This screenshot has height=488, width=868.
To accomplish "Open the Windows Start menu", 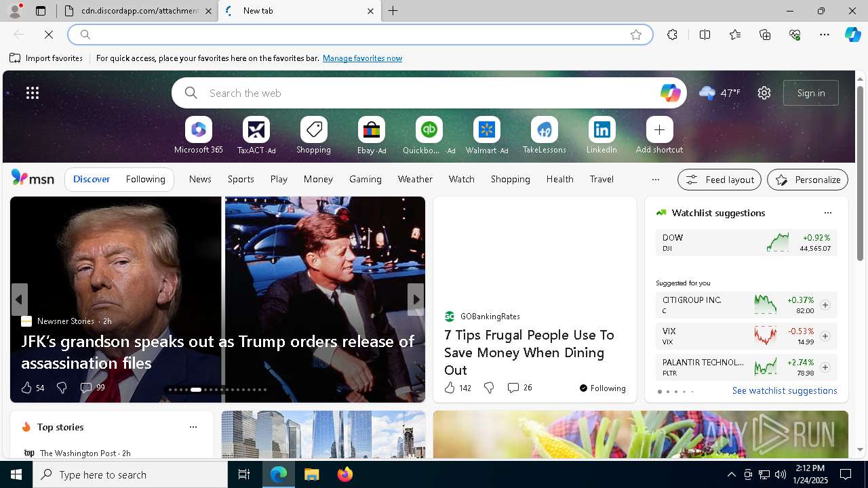I will tap(16, 474).
